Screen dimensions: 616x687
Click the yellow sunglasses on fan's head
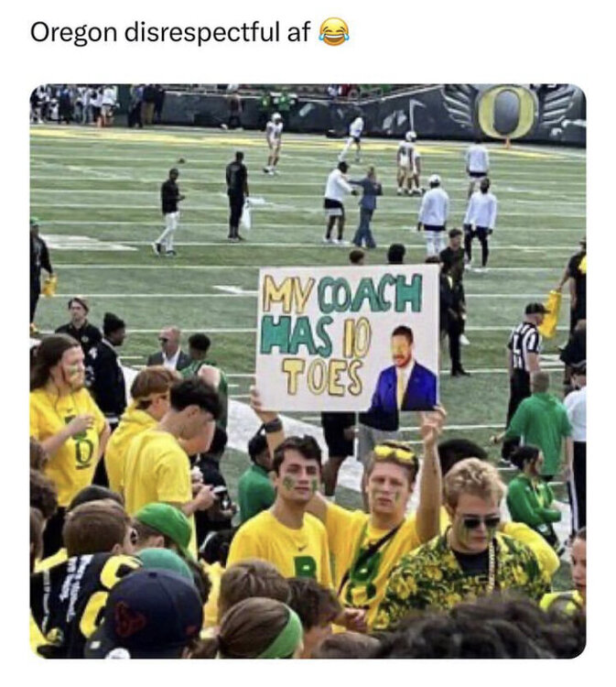[x=394, y=453]
